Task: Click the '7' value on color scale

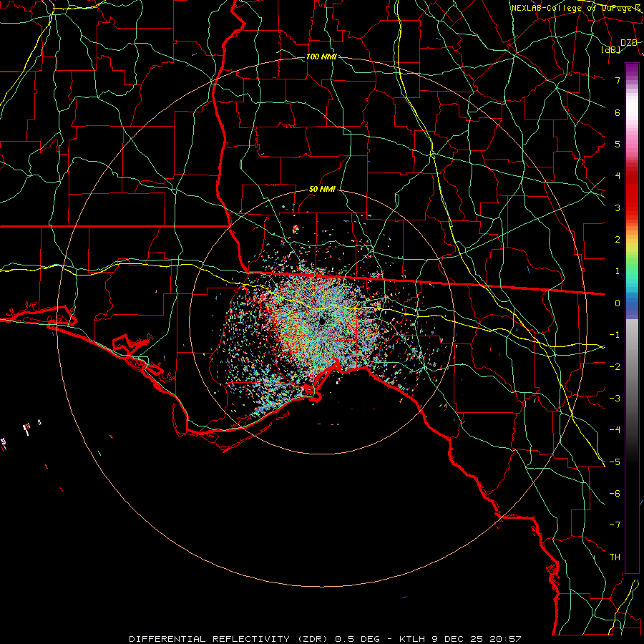Action: click(x=618, y=80)
